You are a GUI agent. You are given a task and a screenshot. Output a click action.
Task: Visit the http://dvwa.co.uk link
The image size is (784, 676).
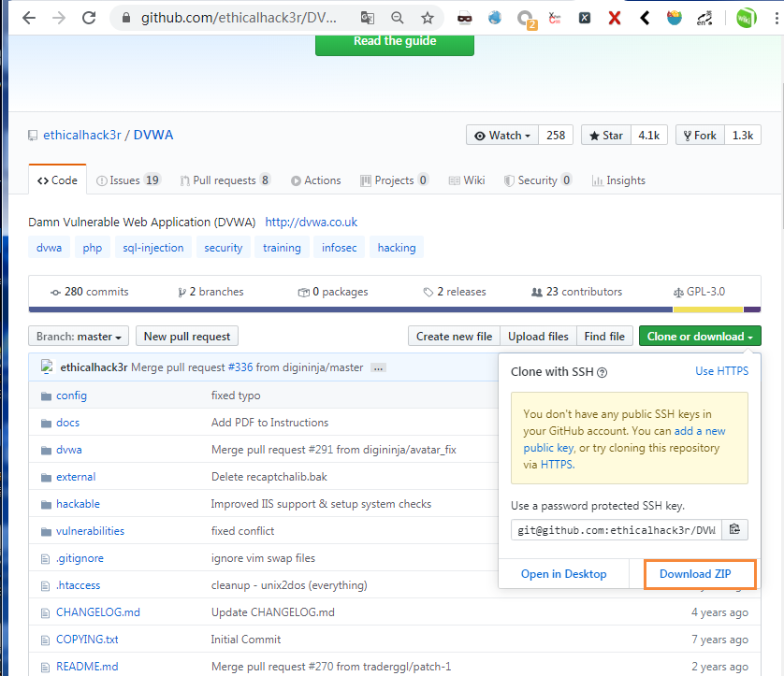(311, 222)
